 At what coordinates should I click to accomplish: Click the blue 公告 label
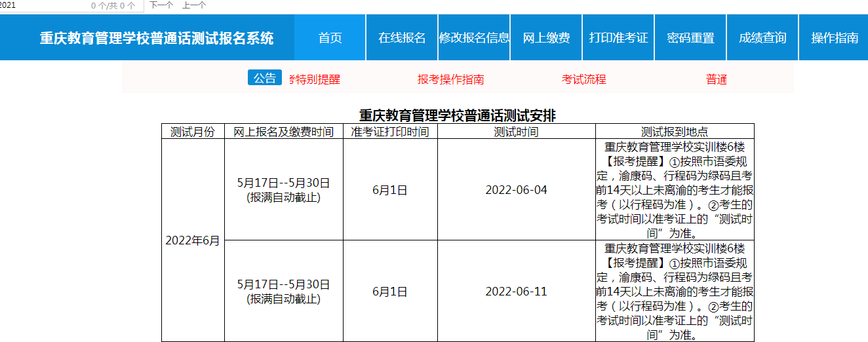[x=265, y=78]
